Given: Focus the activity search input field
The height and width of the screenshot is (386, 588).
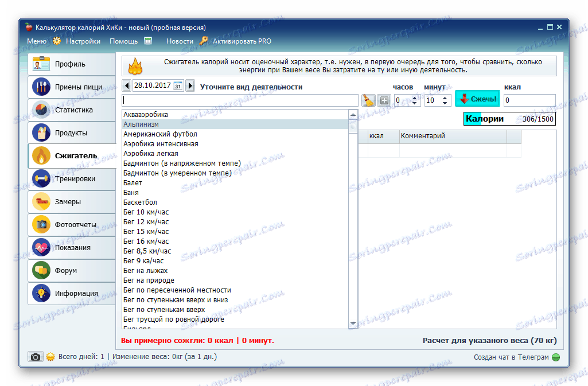Looking at the screenshot, I should click(x=240, y=100).
